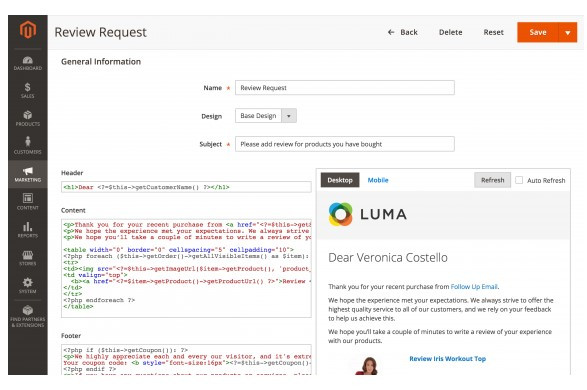Open the Dashboard sidebar icon
587x390 pixels.
(x=28, y=63)
